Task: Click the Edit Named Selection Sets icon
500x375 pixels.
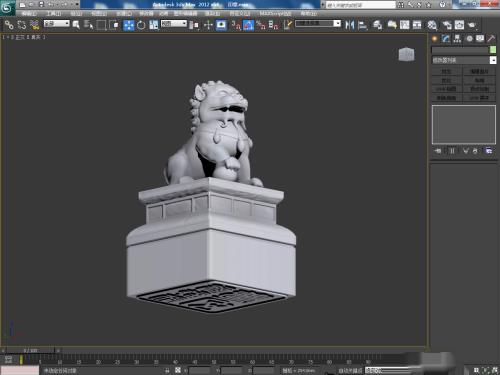Action: [288, 25]
